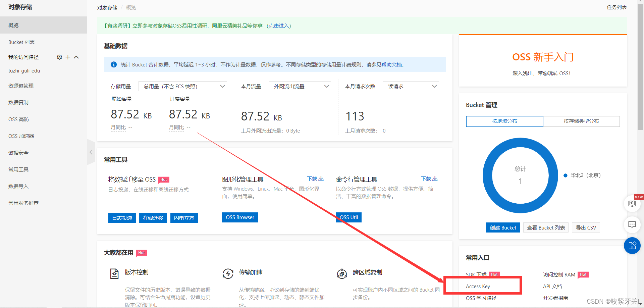This screenshot has width=644, height=308.
Task: Add a new access path with plus icon
Action: 68,57
